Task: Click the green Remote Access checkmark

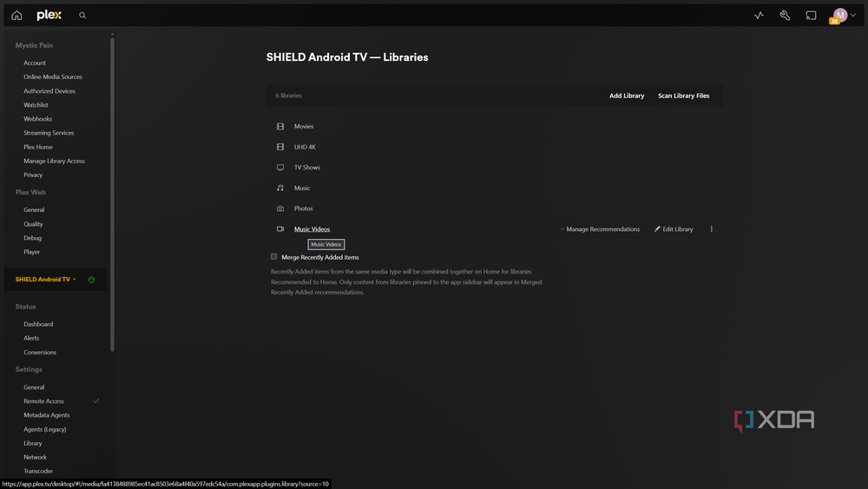Action: (96, 401)
